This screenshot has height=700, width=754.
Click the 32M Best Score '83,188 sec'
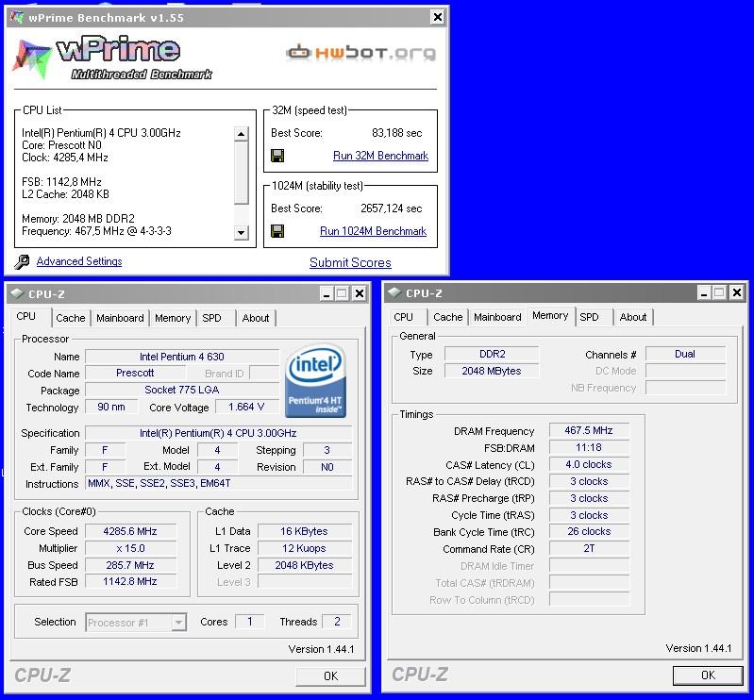[x=396, y=133]
